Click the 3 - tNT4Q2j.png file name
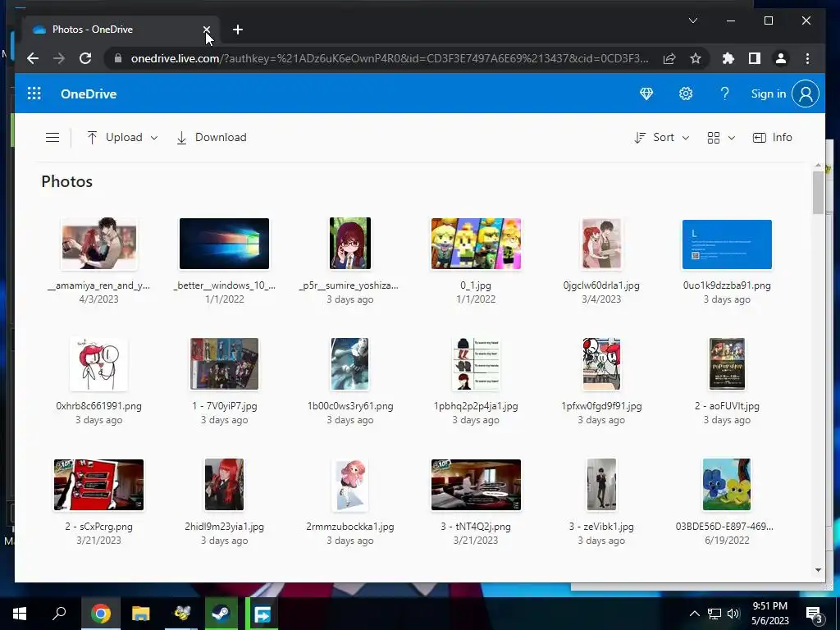This screenshot has width=840, height=630. pyautogui.click(x=476, y=527)
